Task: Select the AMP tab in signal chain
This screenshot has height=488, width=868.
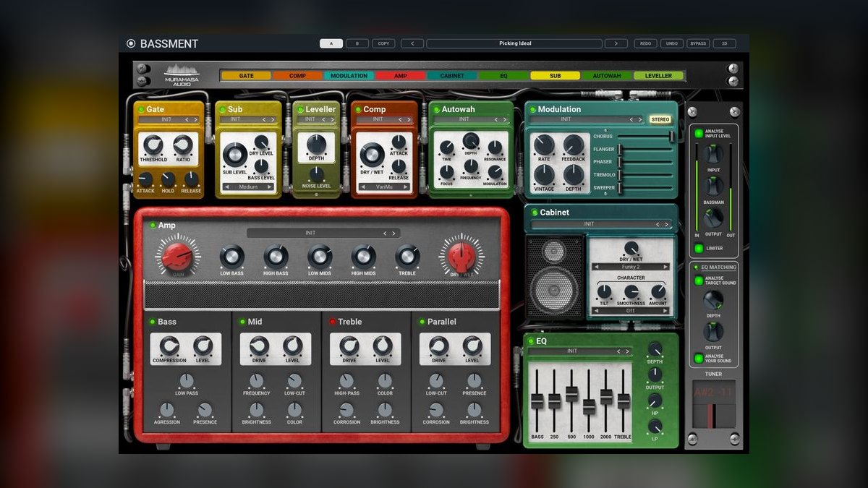Action: [400, 75]
